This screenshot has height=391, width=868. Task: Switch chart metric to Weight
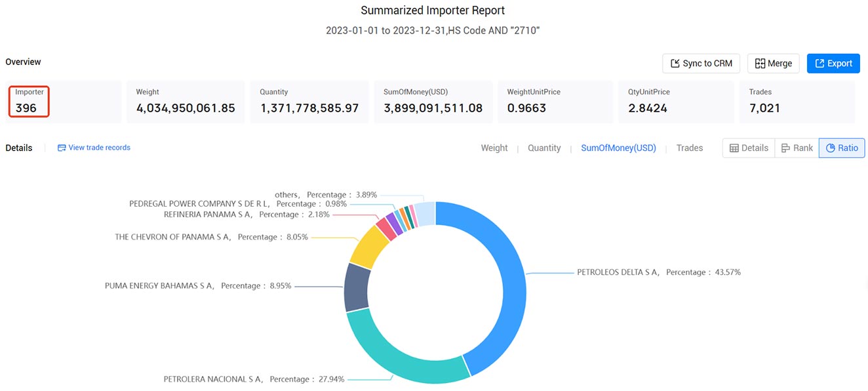[494, 148]
